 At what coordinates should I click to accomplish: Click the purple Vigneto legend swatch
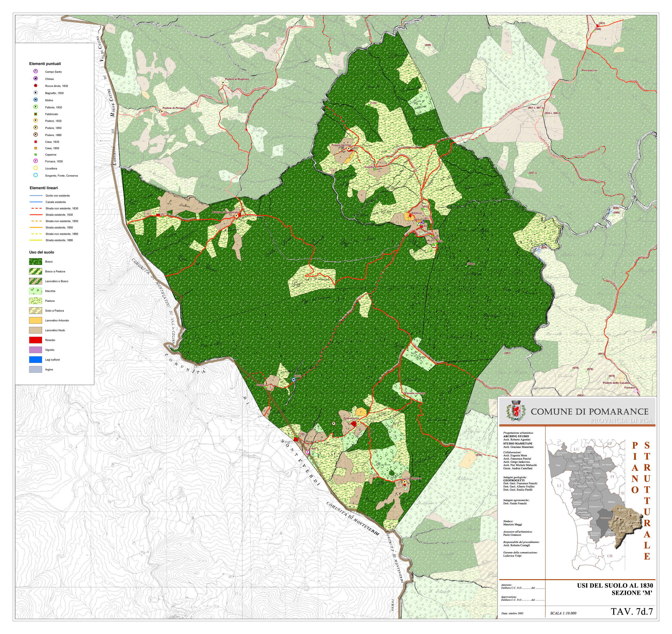35,350
